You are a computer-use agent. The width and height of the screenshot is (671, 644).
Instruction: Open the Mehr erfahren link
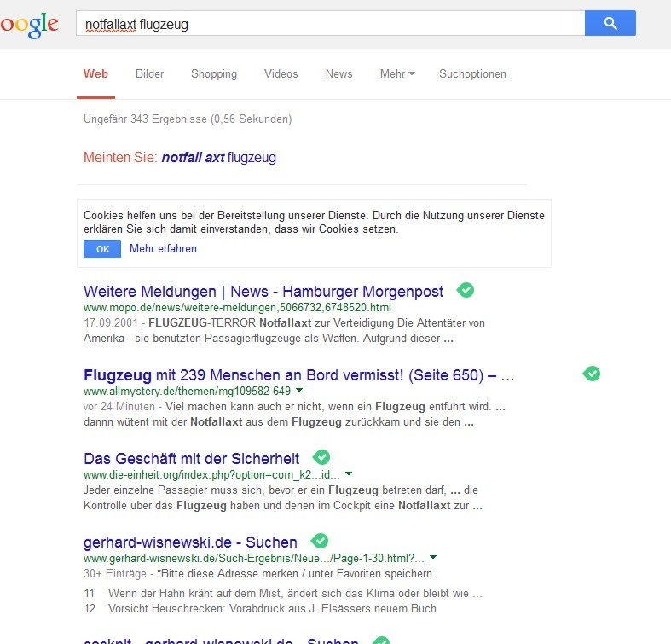[x=163, y=249]
